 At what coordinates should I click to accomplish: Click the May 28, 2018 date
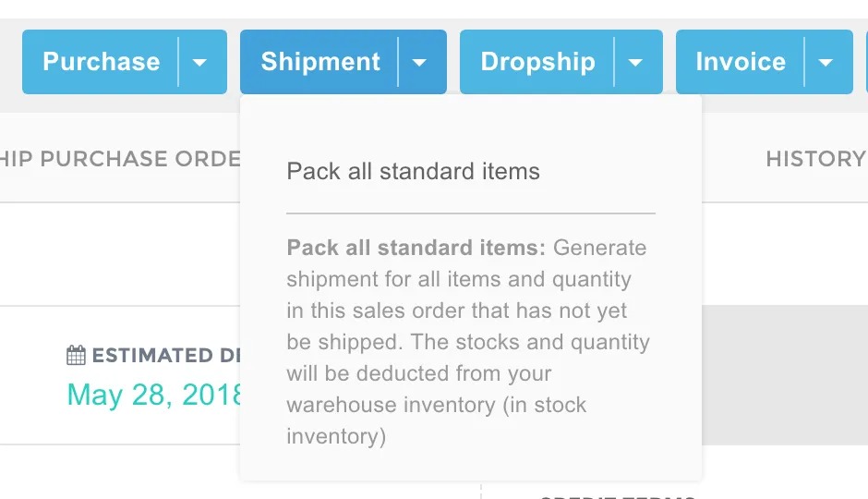[153, 395]
